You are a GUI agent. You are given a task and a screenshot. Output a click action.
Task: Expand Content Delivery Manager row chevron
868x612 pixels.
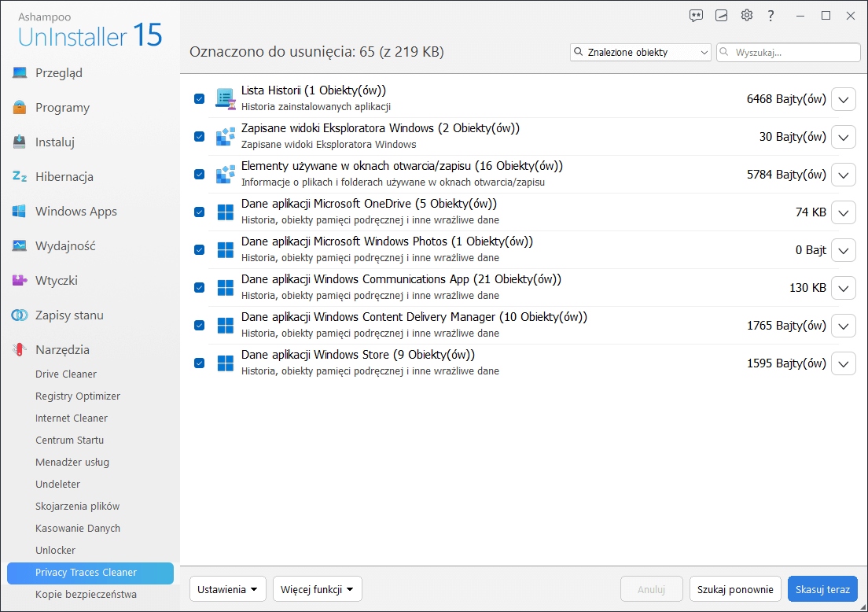[843, 325]
